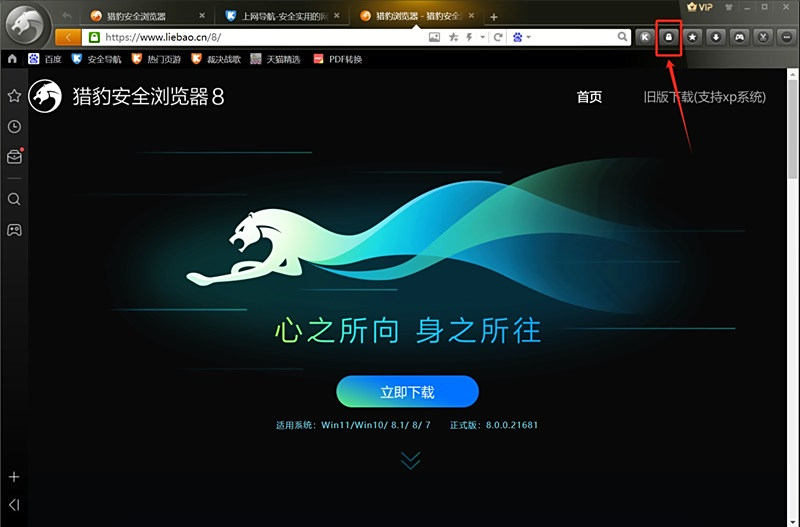Image resolution: width=800 pixels, height=527 pixels.
Task: Open the star favorites toolbar button
Action: click(x=692, y=37)
